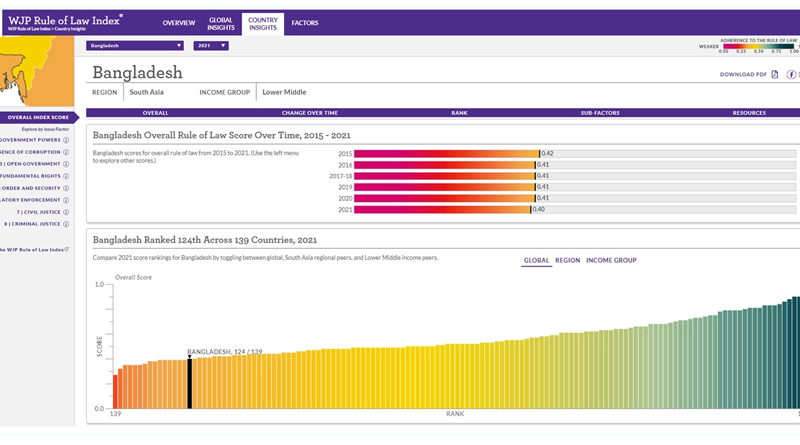Click the Download PDF link text
Viewport: 800px width, 445px height.
[743, 75]
